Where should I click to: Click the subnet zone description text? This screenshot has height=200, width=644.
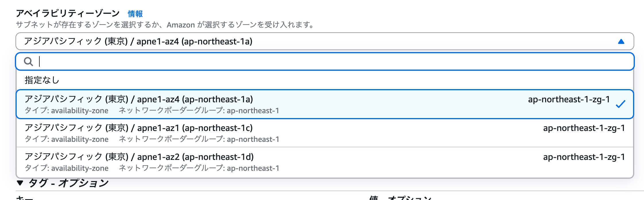pos(165,24)
